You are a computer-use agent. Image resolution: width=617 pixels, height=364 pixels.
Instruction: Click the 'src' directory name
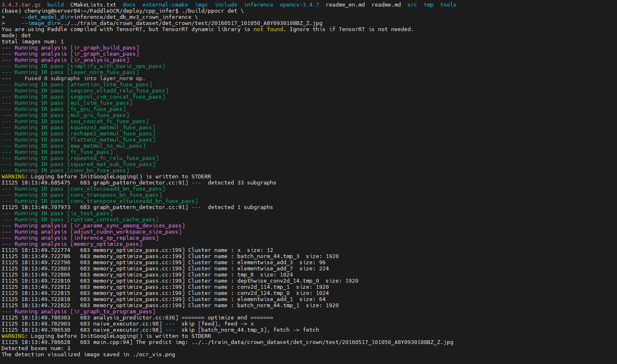[412, 4]
